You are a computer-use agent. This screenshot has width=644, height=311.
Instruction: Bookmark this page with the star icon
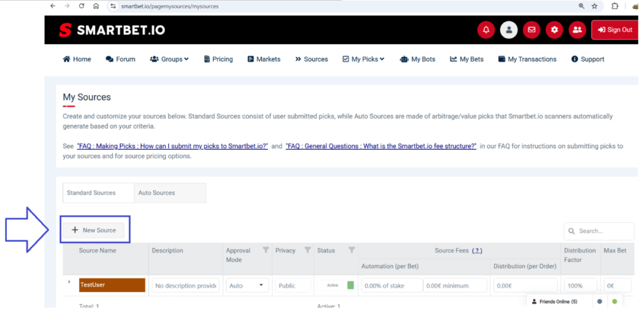coord(594,6)
